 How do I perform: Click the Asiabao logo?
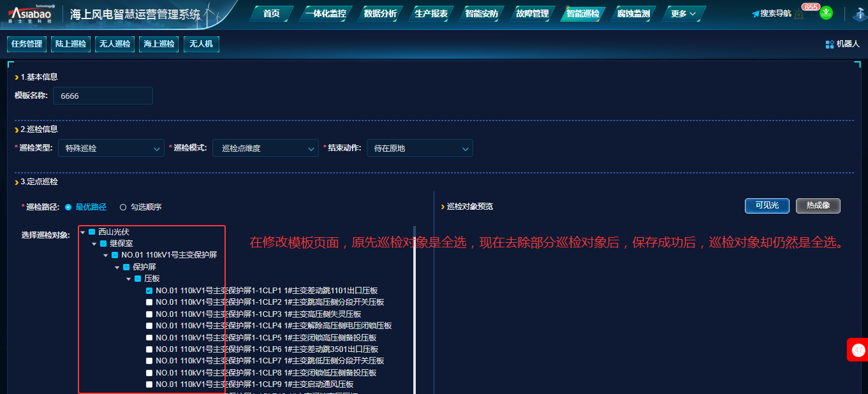coord(32,13)
